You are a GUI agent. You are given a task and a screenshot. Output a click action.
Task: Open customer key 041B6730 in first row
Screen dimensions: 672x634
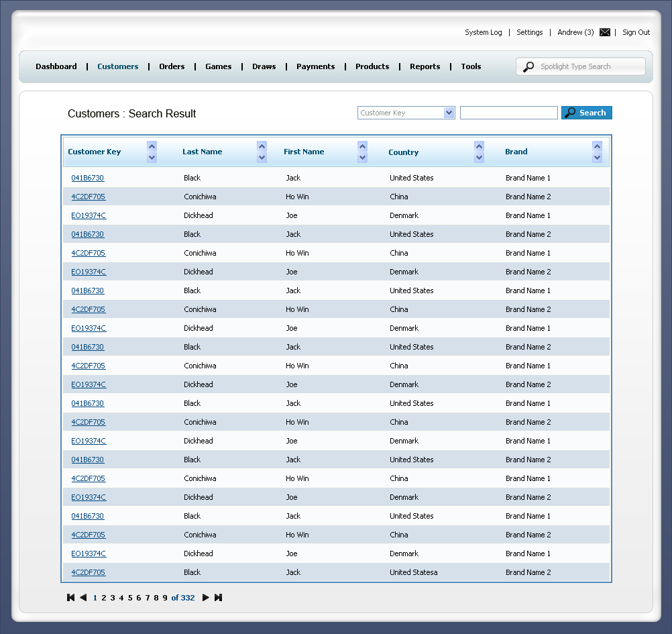coord(88,178)
